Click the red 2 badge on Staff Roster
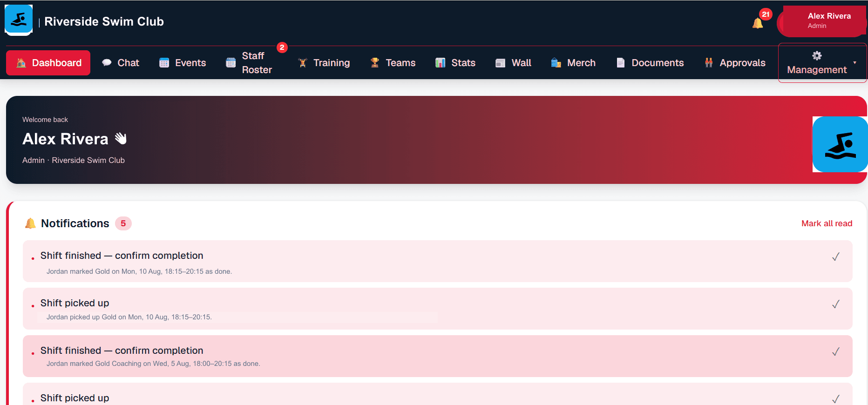The image size is (868, 405). 282,47
